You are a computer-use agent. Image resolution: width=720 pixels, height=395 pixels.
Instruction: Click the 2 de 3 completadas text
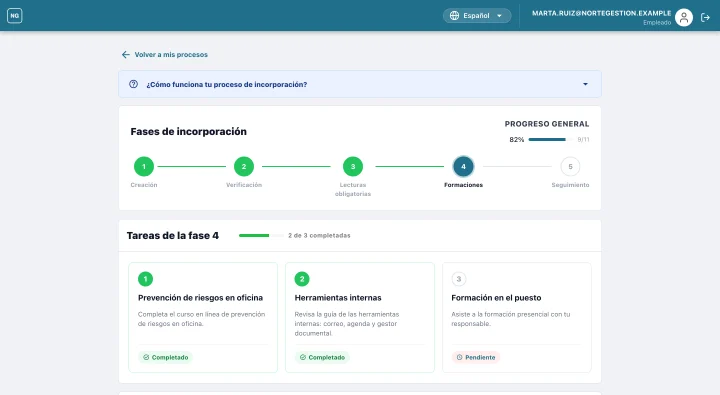click(x=319, y=236)
